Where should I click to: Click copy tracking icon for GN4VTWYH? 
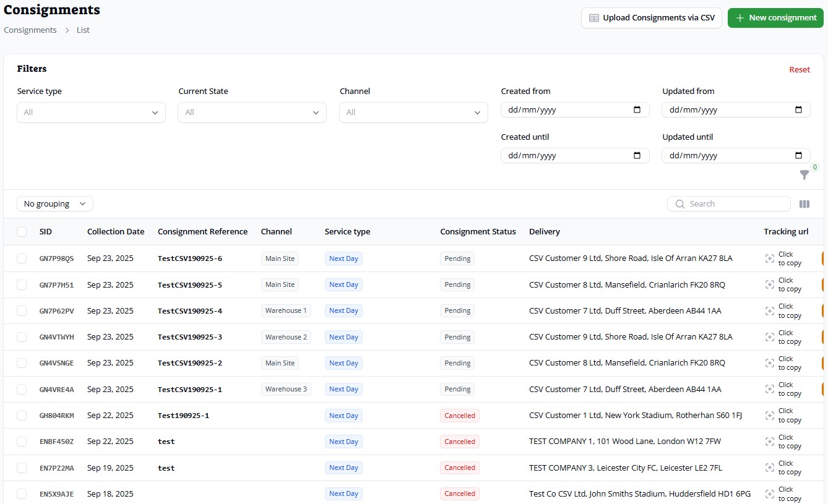pos(770,337)
